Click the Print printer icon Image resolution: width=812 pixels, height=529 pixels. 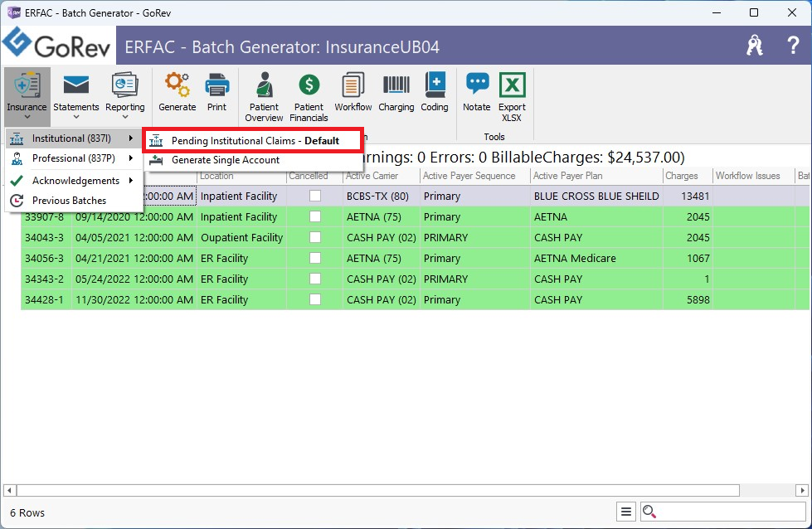[217, 85]
